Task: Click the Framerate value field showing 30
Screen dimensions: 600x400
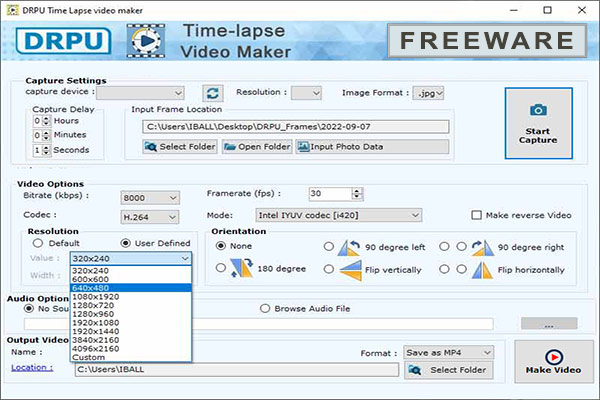Action: pyautogui.click(x=330, y=194)
